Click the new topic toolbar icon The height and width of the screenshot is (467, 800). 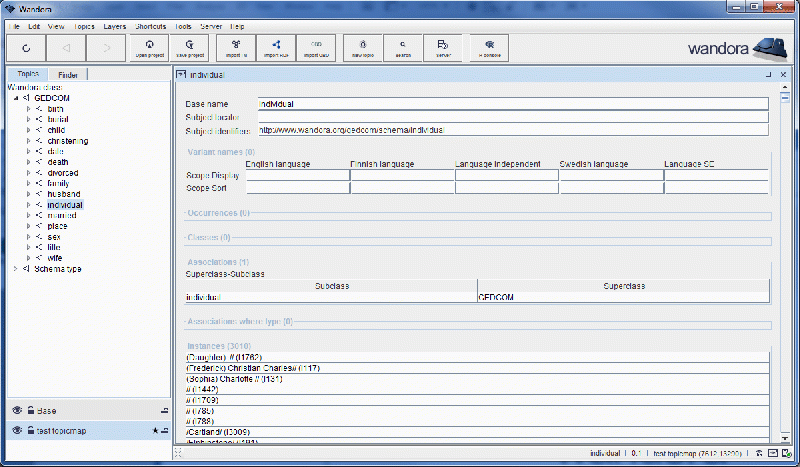(x=362, y=48)
